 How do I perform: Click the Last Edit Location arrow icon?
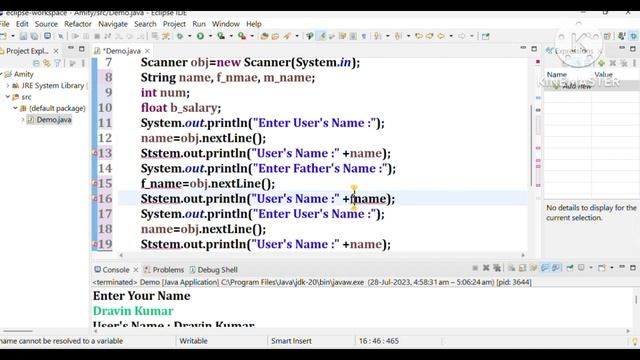click(419, 36)
